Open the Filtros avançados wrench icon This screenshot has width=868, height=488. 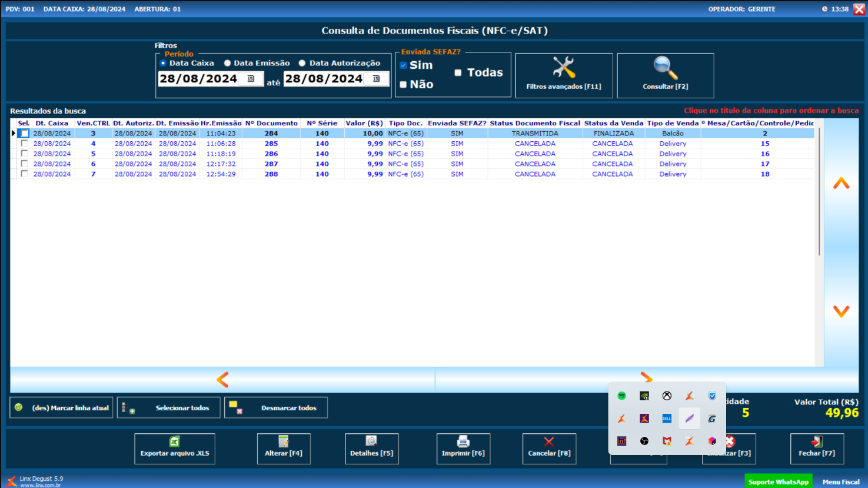(x=563, y=68)
